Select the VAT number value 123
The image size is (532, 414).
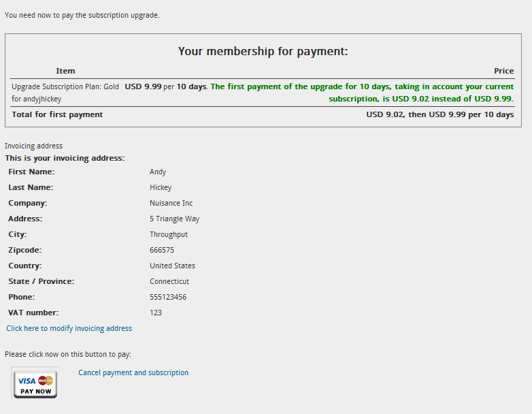pyautogui.click(x=156, y=313)
